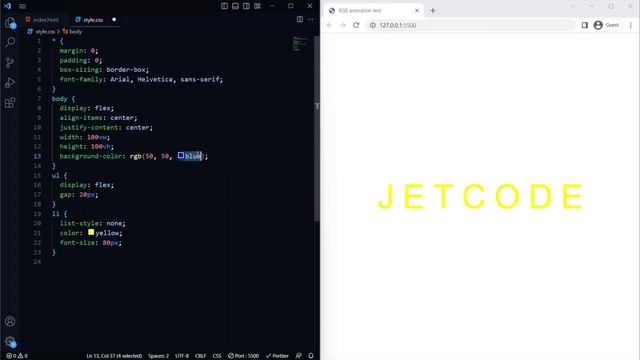Viewport: 640px width, 360px height.
Task: Open the VS Code hamburger menu
Action: pos(22,6)
